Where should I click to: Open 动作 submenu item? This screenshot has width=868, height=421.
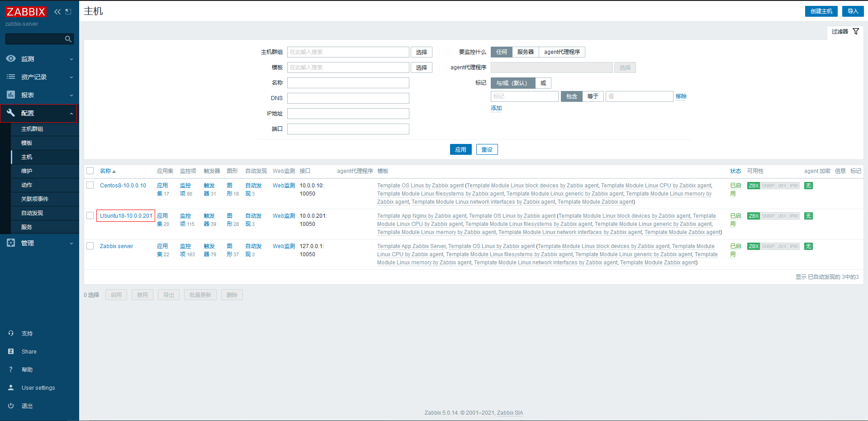coord(45,185)
